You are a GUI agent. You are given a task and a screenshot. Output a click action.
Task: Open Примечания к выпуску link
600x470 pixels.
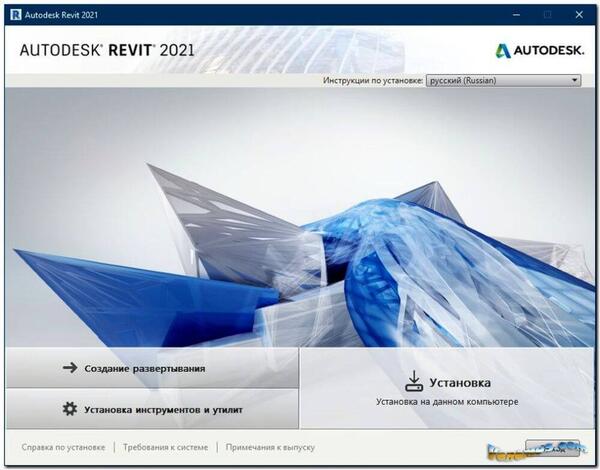click(270, 447)
